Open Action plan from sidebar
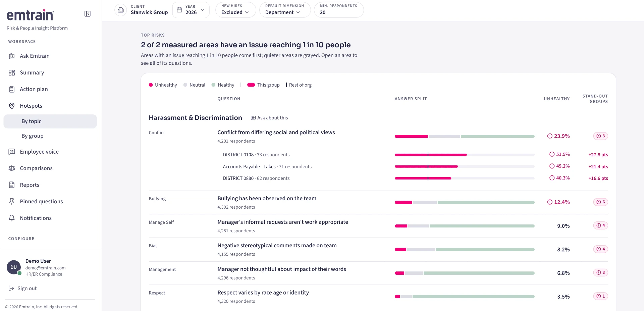The image size is (644, 311). 50,89
